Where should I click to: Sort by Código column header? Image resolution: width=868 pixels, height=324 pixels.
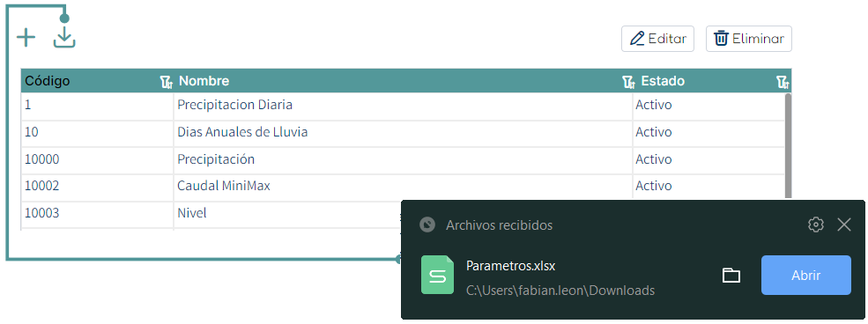pyautogui.click(x=48, y=81)
